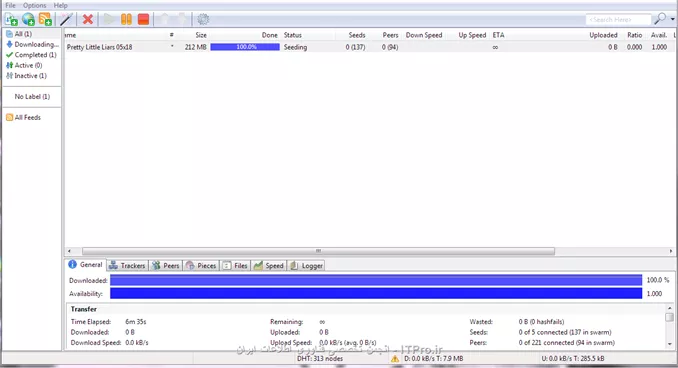
Task: Sort by the Peers column header
Action: (x=390, y=35)
